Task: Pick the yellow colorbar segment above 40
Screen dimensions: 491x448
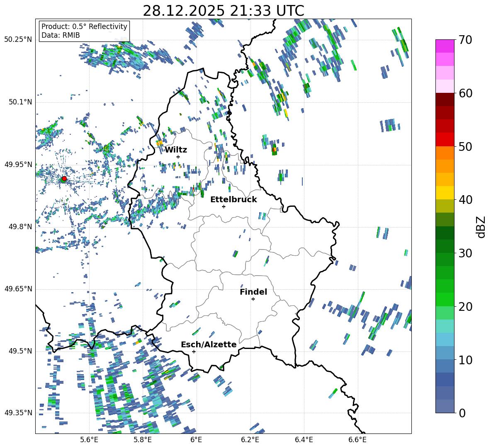Action: pyautogui.click(x=445, y=193)
